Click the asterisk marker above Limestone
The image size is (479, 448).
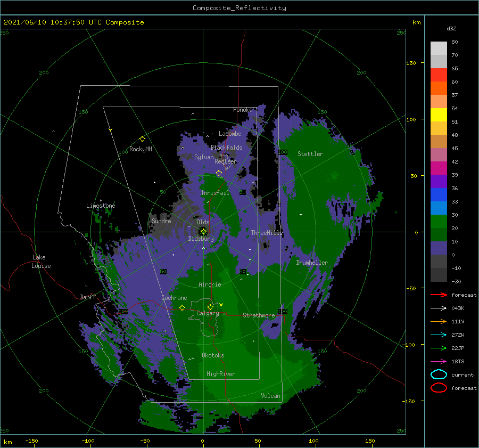(x=101, y=201)
